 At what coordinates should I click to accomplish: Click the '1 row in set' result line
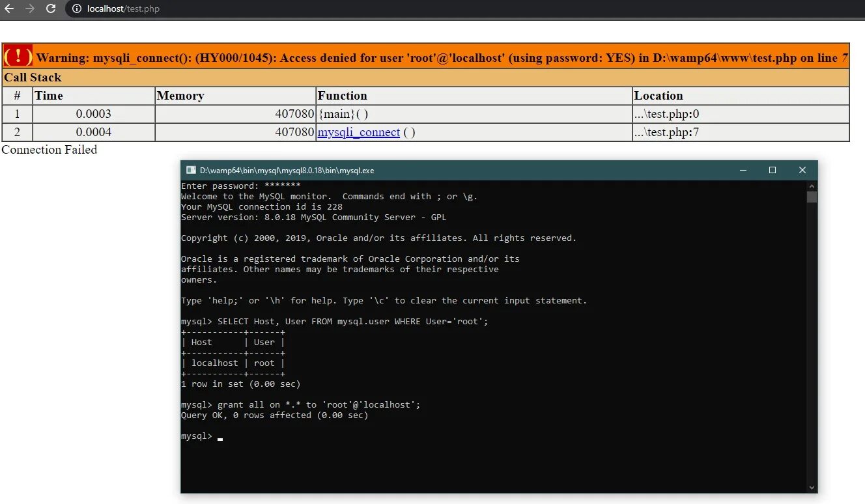coord(240,384)
